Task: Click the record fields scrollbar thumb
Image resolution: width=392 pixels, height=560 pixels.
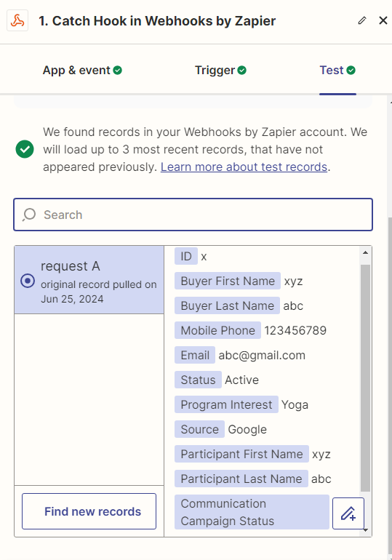Action: pyautogui.click(x=365, y=378)
